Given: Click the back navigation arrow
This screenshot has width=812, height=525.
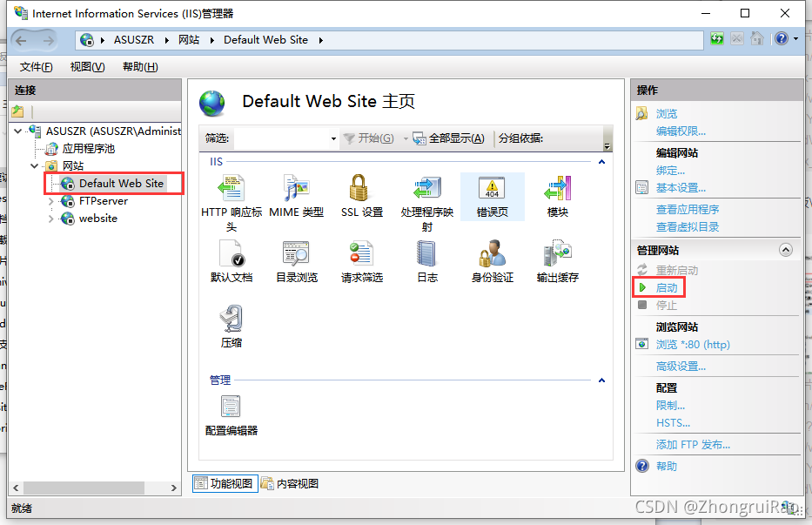Looking at the screenshot, I should click(21, 40).
